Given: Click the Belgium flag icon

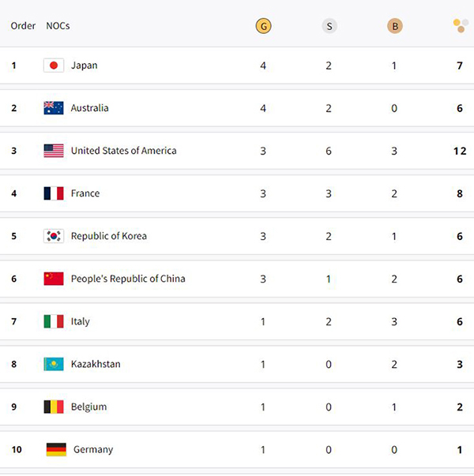Looking at the screenshot, I should [54, 407].
